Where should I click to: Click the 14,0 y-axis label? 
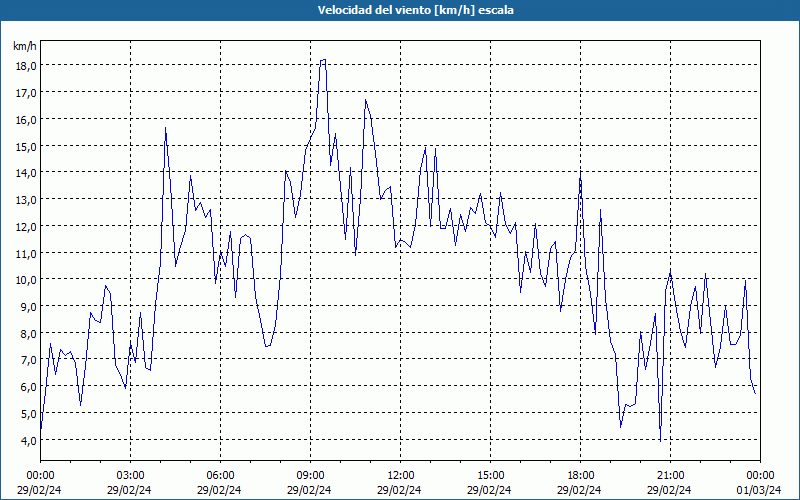[26, 172]
